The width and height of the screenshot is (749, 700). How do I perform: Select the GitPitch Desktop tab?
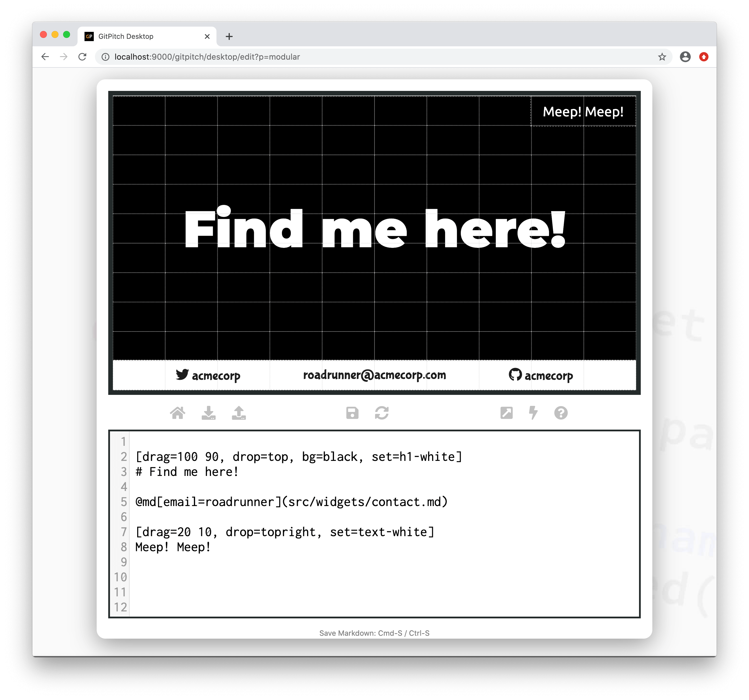coord(147,36)
